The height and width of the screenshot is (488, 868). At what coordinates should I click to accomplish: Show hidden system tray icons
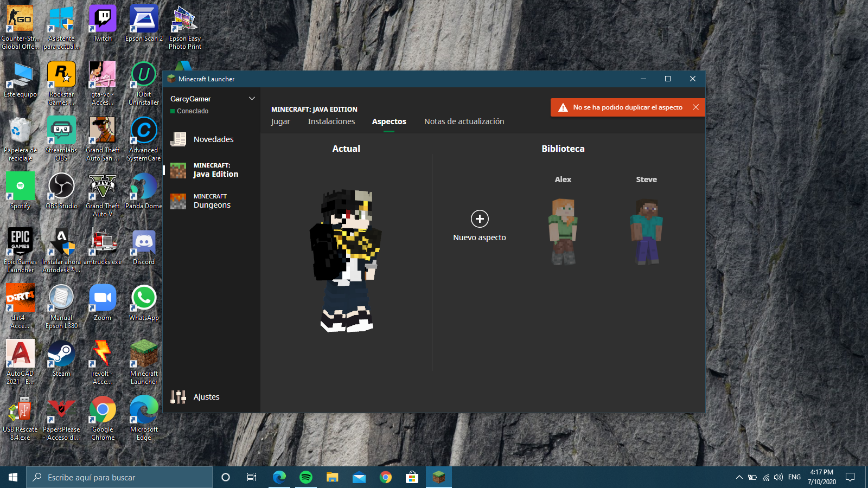739,477
